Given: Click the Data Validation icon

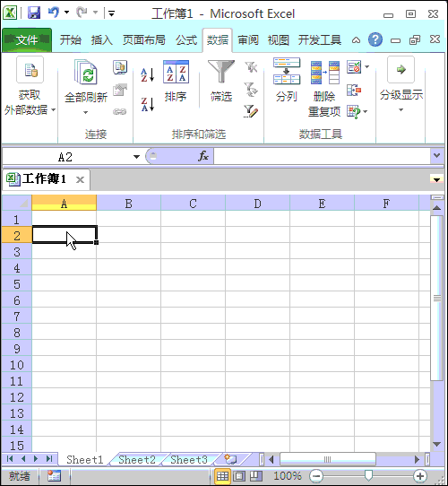Looking at the screenshot, I should [x=354, y=66].
